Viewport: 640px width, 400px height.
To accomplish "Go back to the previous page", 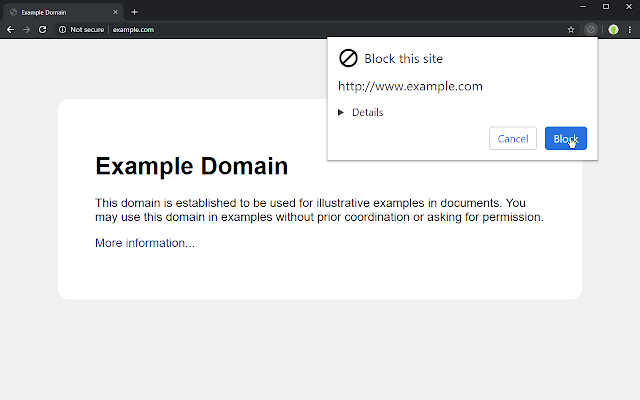I will [x=11, y=29].
